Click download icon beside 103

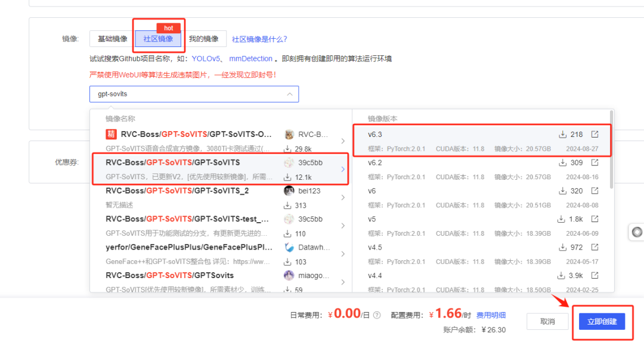287,261
